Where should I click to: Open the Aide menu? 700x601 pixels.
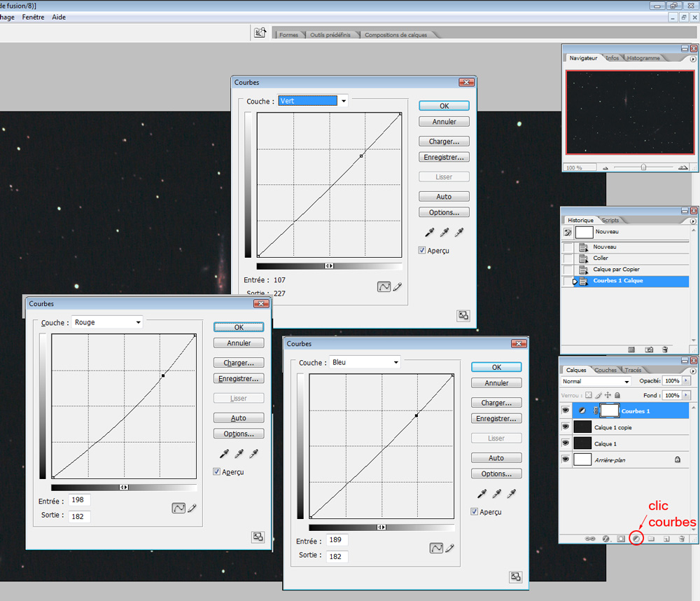(59, 17)
